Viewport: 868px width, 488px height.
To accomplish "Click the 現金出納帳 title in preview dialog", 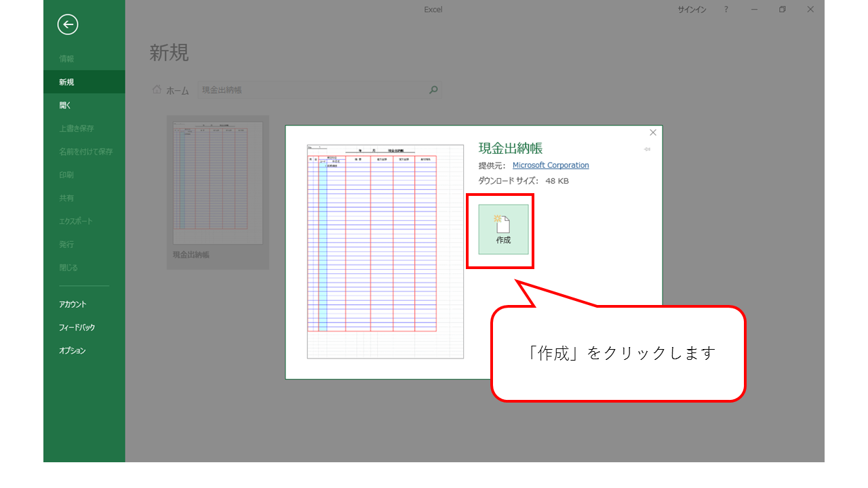I will click(x=511, y=148).
